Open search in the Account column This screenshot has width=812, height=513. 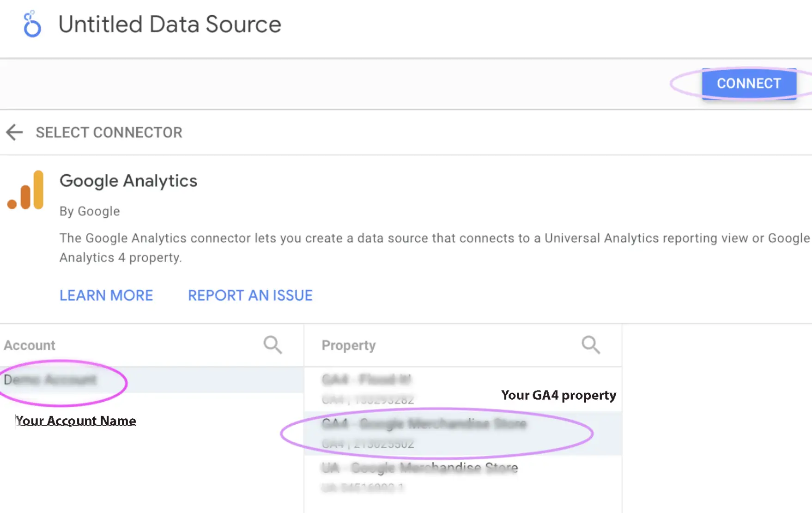pyautogui.click(x=273, y=345)
